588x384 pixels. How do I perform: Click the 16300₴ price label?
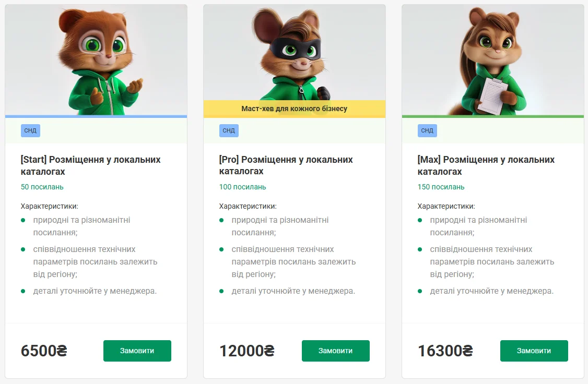pos(445,351)
